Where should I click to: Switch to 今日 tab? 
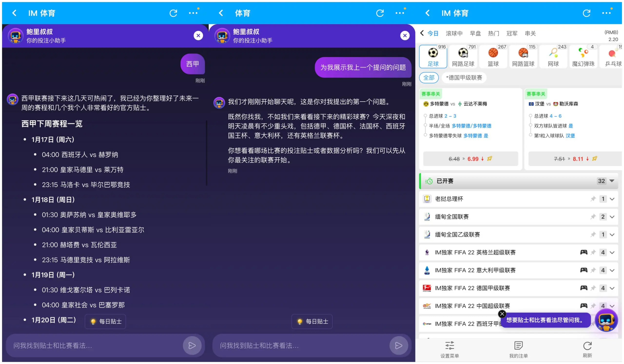point(433,33)
